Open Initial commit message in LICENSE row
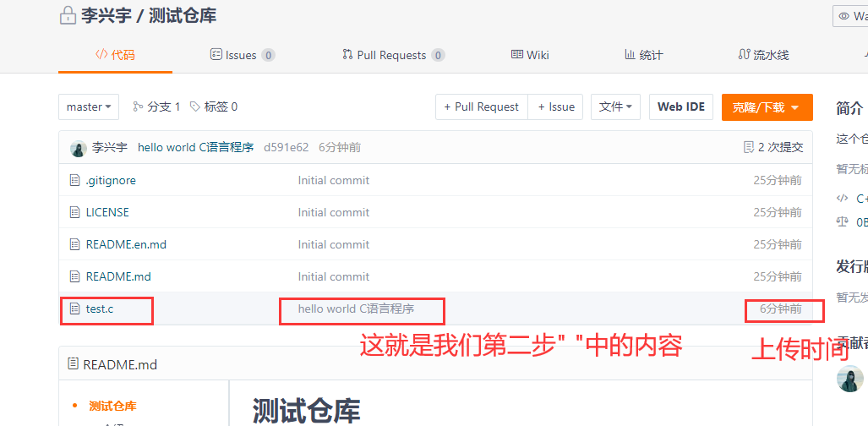 pos(334,212)
